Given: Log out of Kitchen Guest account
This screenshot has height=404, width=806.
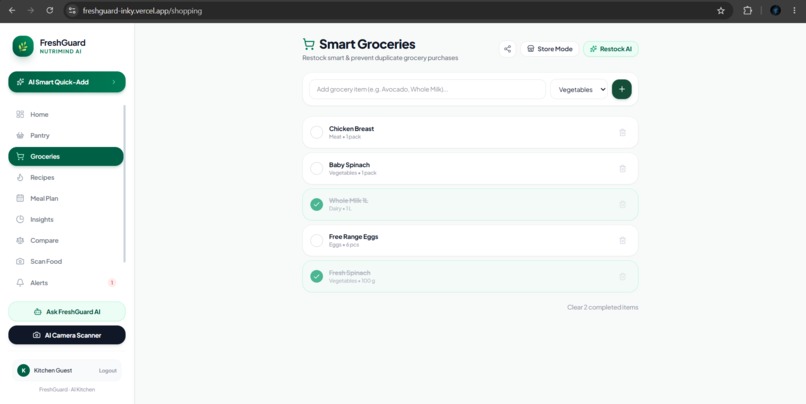Looking at the screenshot, I should pyautogui.click(x=107, y=371).
